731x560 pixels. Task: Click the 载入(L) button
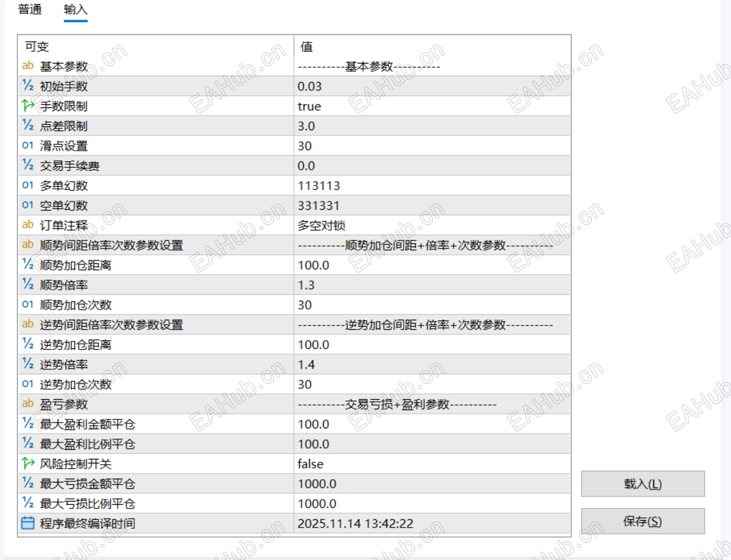(x=643, y=484)
